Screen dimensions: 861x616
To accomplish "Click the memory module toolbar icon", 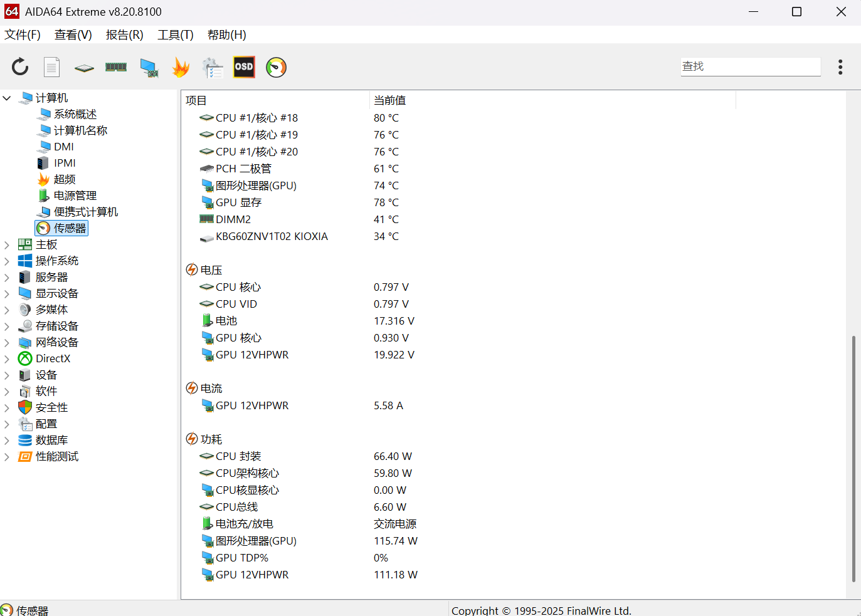I will [x=116, y=67].
